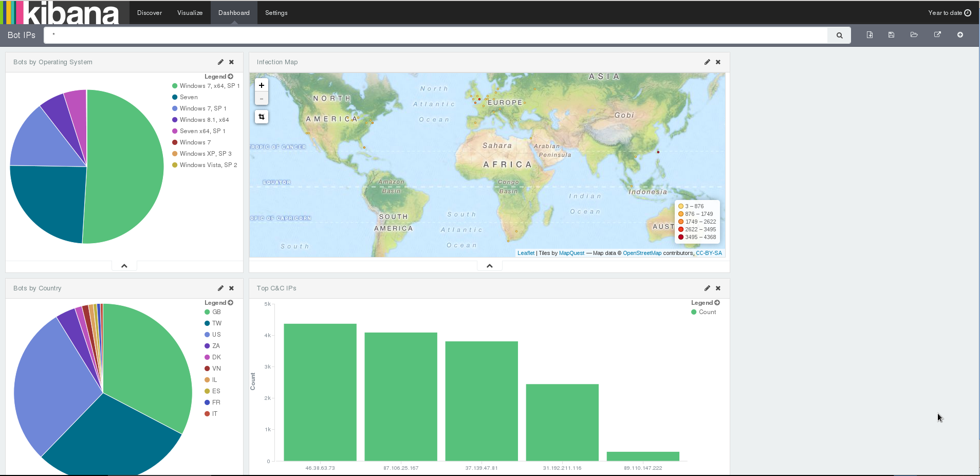Click the share dashboard icon
The width and height of the screenshot is (980, 476).
(937, 35)
